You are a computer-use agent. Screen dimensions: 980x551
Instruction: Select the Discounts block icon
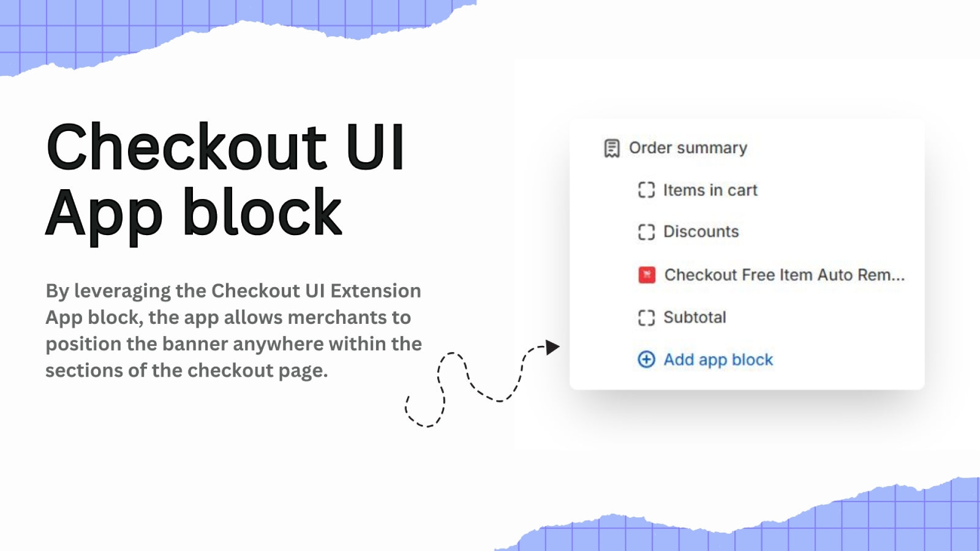[x=646, y=232]
